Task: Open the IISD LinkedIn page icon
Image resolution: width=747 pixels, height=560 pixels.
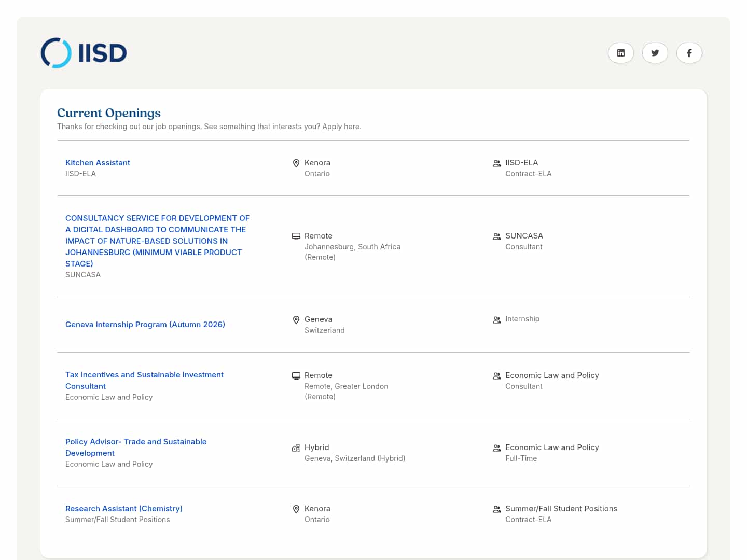Action: tap(621, 53)
